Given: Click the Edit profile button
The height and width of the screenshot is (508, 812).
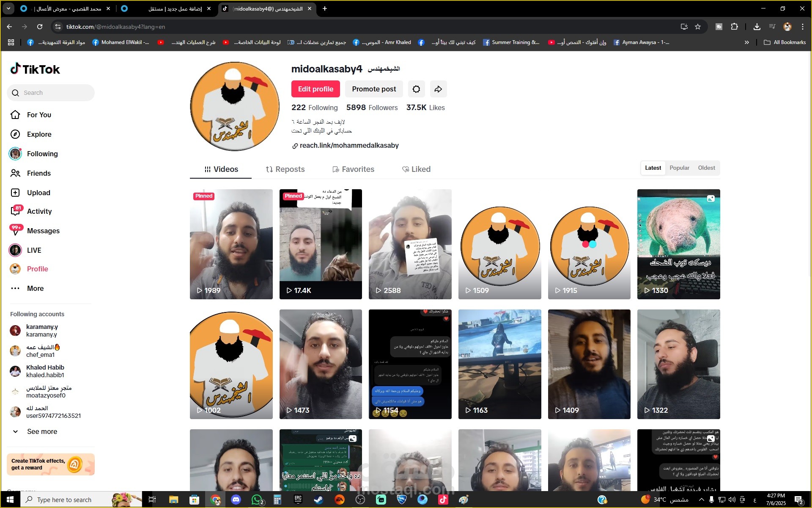Looking at the screenshot, I should click(315, 89).
